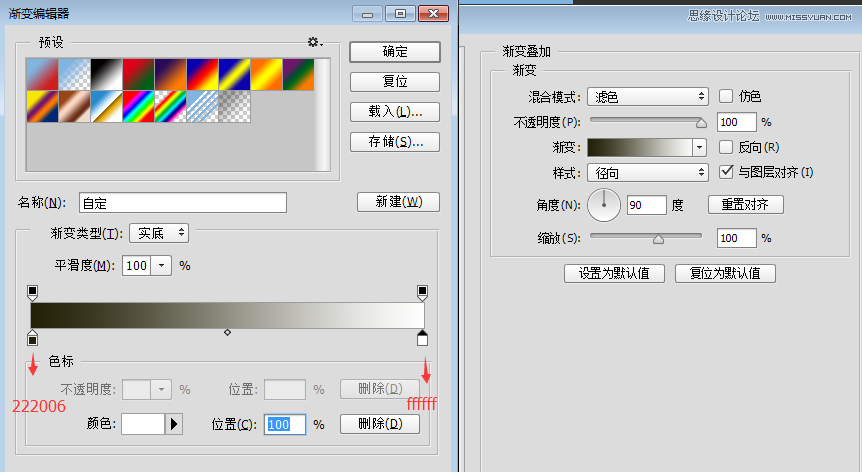
Task: Click 复位为默认值 reset to default button
Action: (725, 274)
